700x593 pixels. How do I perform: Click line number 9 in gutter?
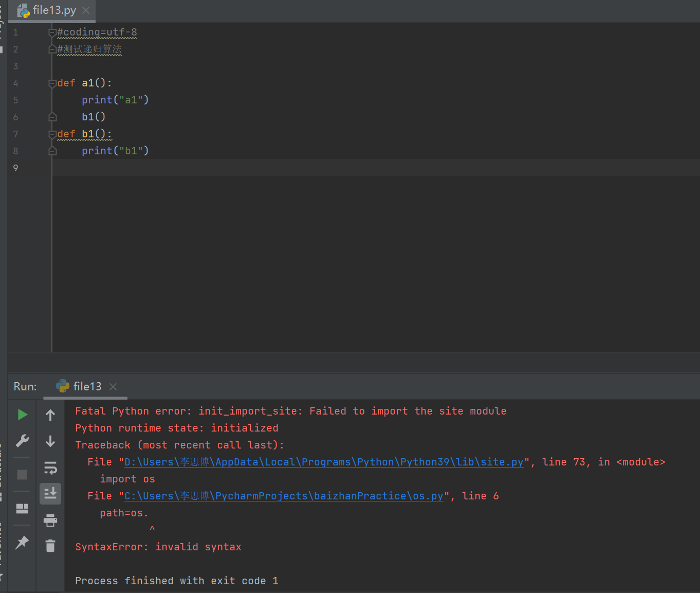pos(15,168)
